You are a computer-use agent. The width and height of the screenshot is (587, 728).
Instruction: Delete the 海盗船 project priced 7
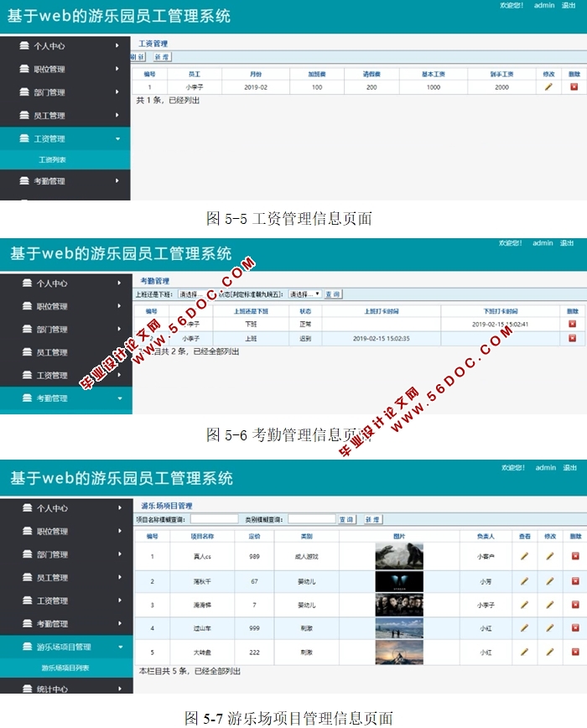575,605
